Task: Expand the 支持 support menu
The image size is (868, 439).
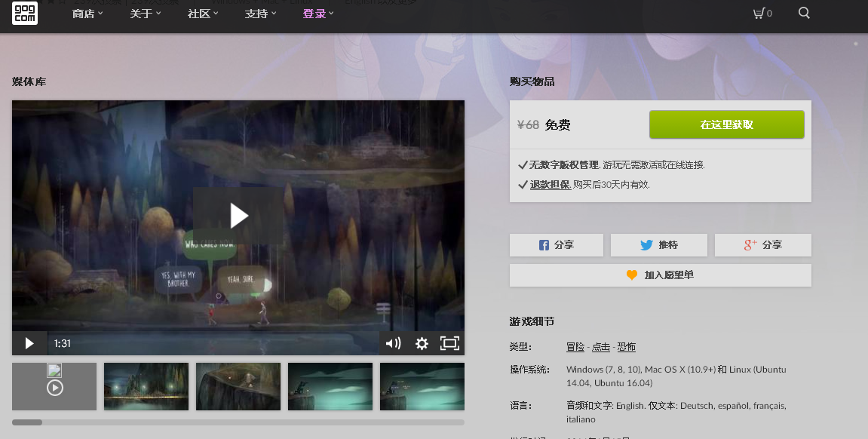Action: tap(260, 14)
